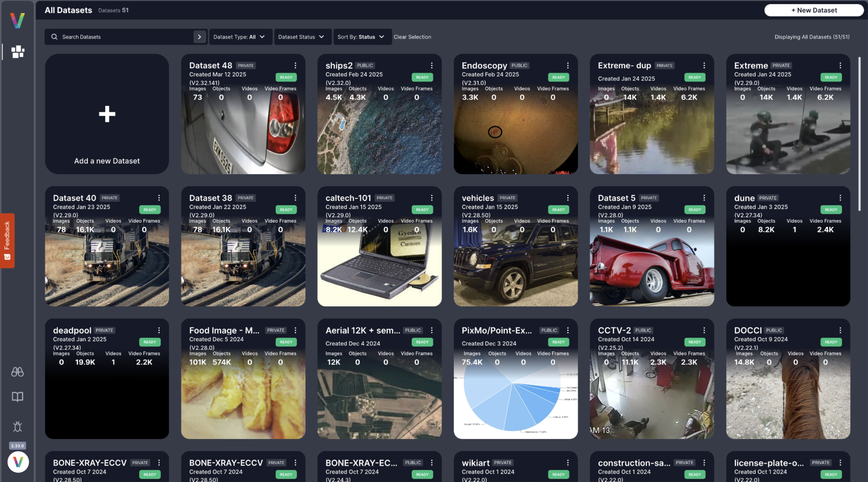Open options menu for Dataset 38

tap(295, 198)
